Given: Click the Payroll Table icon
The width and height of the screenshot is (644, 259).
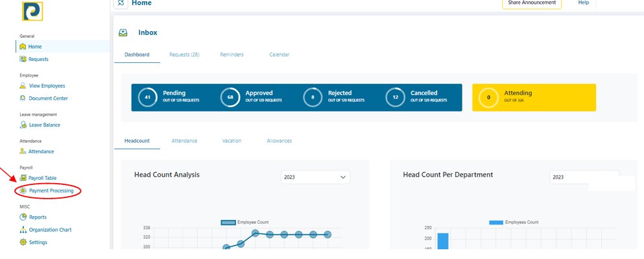Looking at the screenshot, I should tap(23, 178).
